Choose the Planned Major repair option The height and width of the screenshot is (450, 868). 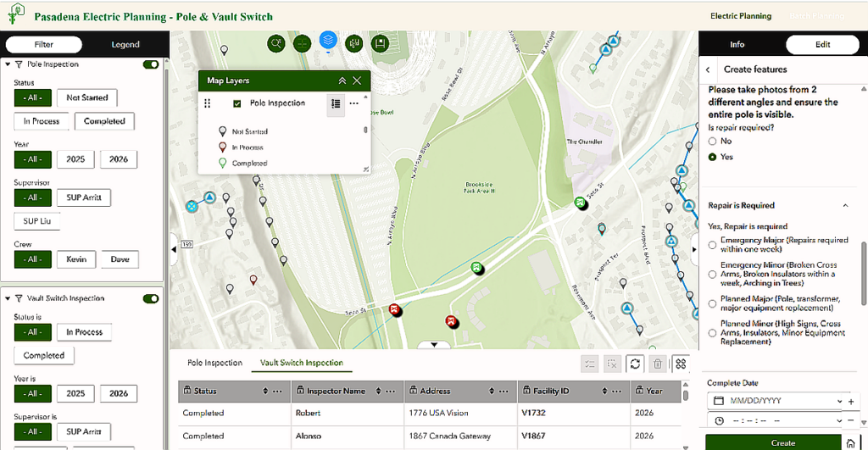point(712,303)
